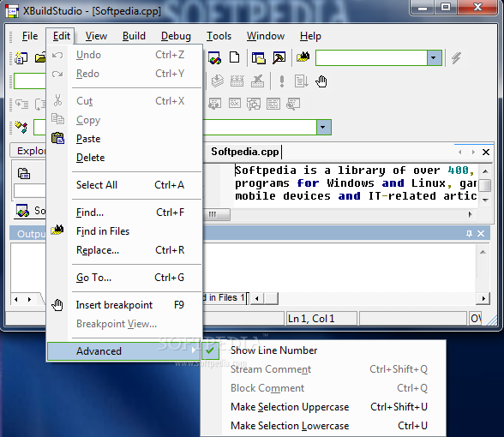Click the hand breakpoint toolbar icon
The image size is (504, 437).
pyautogui.click(x=321, y=81)
